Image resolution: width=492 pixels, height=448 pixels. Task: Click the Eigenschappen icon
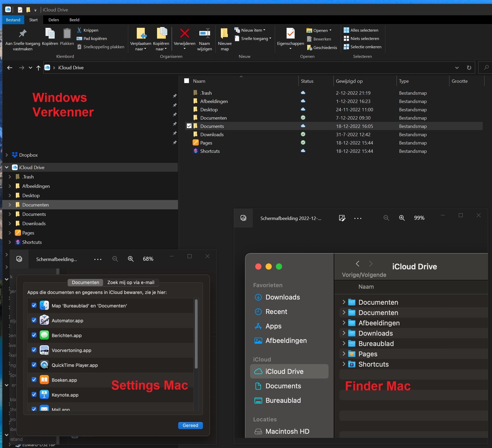point(290,34)
